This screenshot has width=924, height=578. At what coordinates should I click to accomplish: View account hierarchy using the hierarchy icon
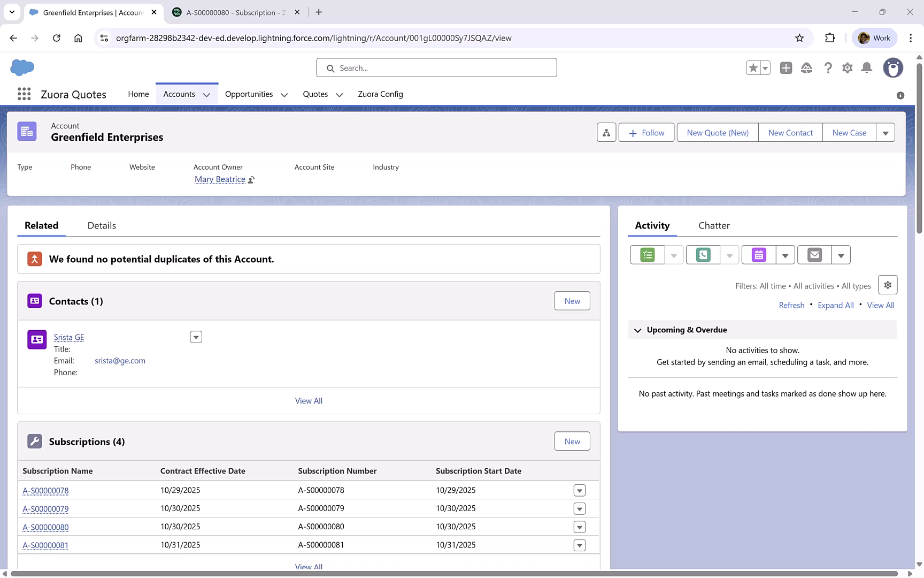[x=606, y=132]
